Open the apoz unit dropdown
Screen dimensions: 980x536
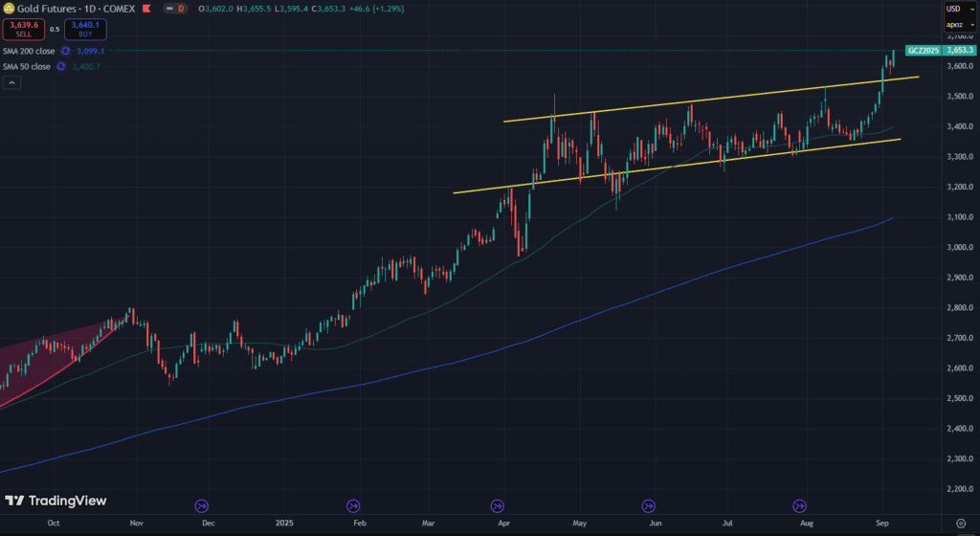tap(958, 23)
